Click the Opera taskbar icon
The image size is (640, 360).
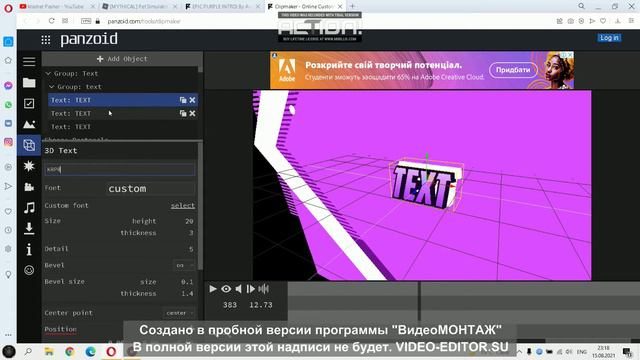111,351
